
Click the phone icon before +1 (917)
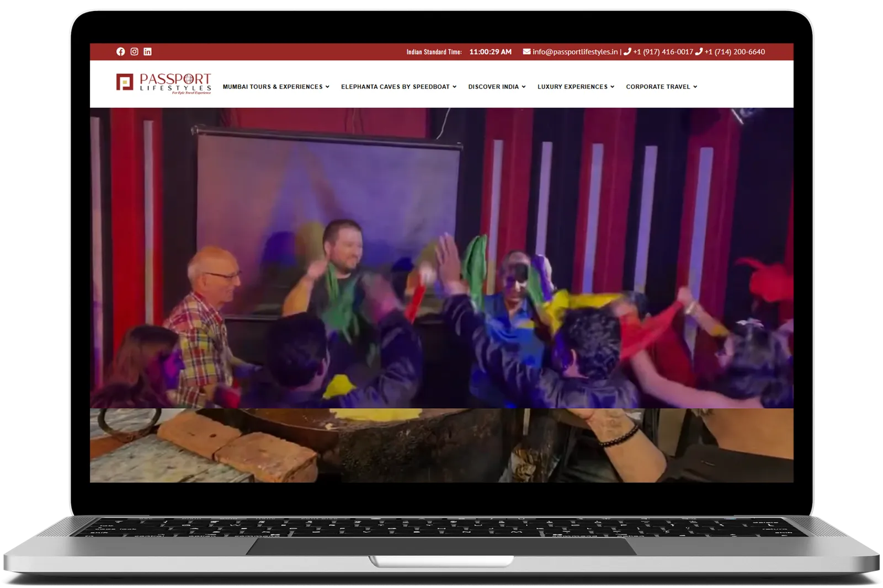627,51
